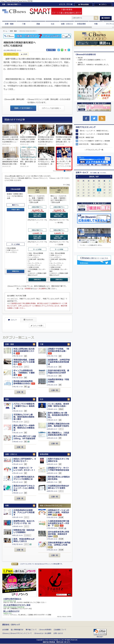Viewport: 114px width, 644px height.
Task: Click the コメント tab
Action: (12, 319)
